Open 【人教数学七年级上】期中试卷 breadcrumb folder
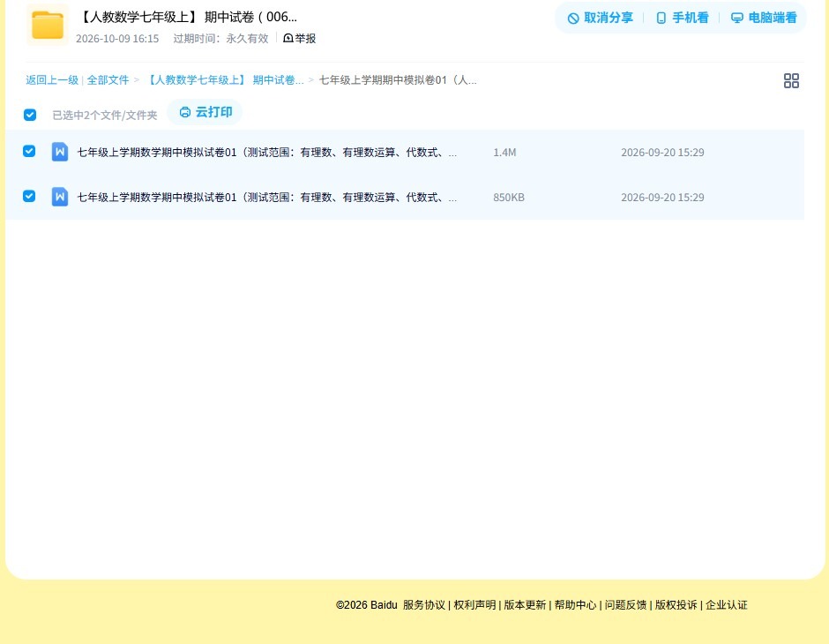The image size is (829, 644). 224,80
